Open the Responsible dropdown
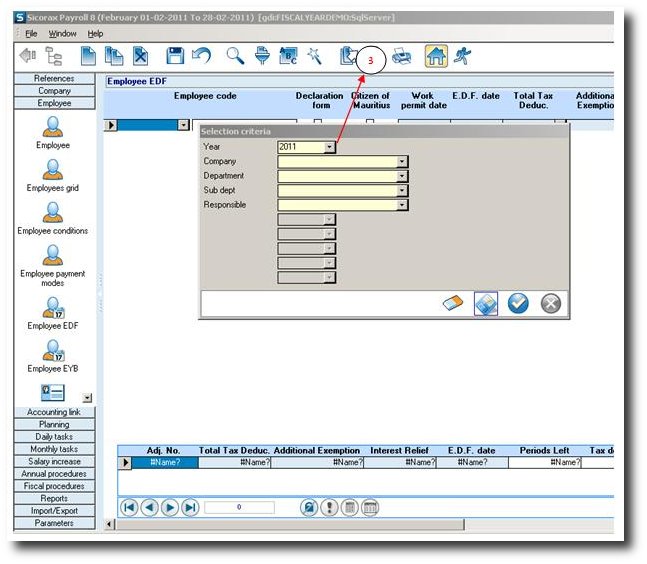The width and height of the screenshot is (647, 564). (x=402, y=205)
